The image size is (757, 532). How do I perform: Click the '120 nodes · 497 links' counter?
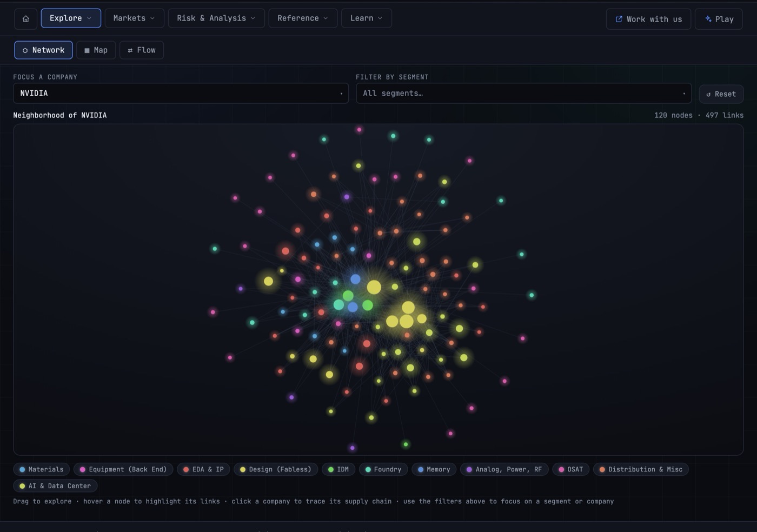coord(699,115)
